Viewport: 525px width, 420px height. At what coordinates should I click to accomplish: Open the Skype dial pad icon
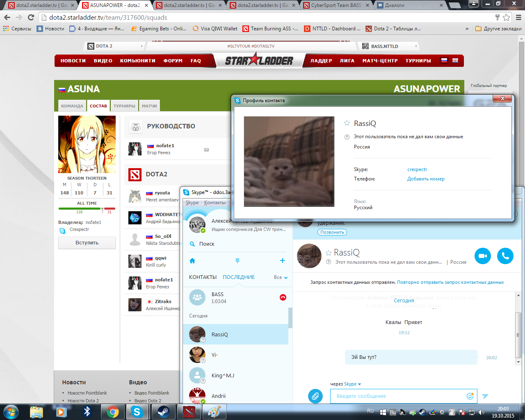click(x=237, y=260)
